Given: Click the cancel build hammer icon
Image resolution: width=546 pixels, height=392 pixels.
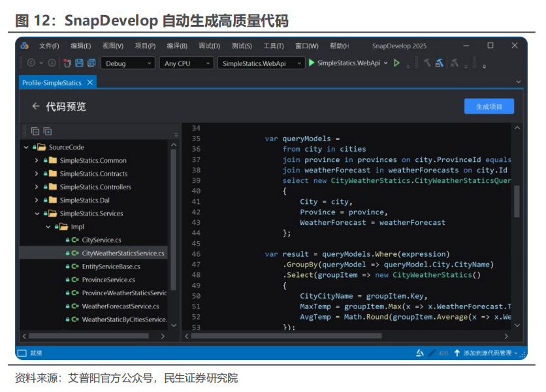Looking at the screenshot, I should [455, 63].
